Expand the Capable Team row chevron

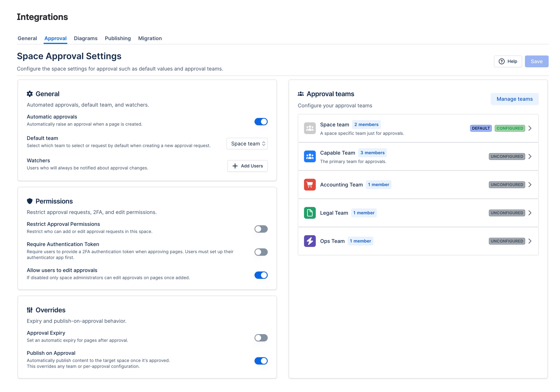[530, 157]
